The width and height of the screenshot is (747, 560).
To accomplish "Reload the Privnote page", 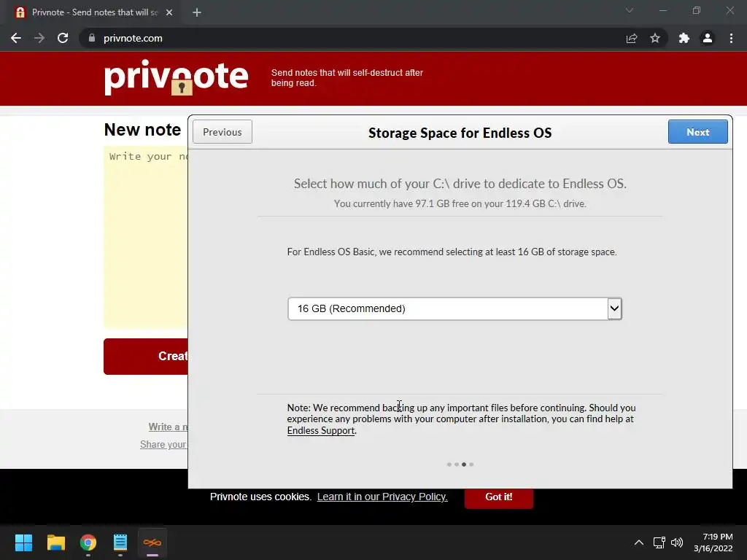I will click(x=63, y=38).
